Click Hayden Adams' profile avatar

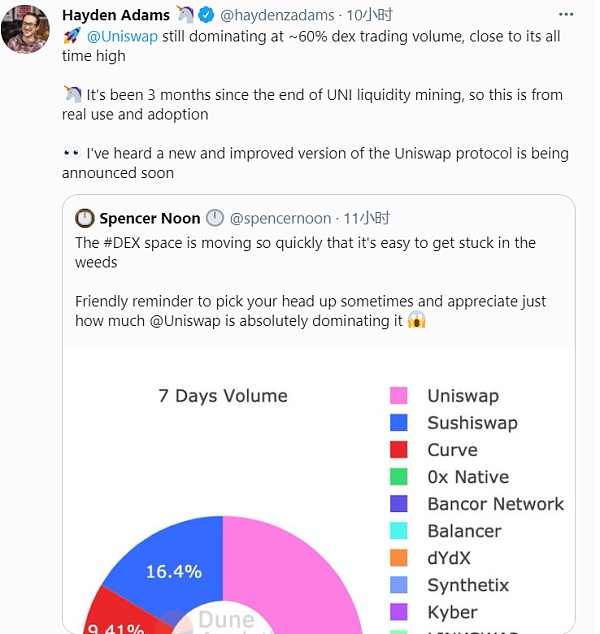pyautogui.click(x=25, y=29)
